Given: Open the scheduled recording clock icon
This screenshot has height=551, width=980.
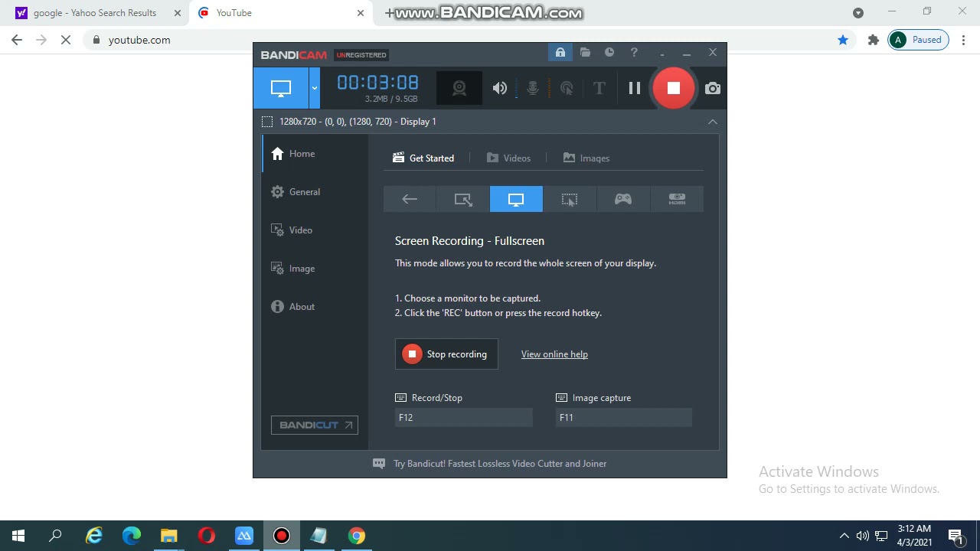Looking at the screenshot, I should [609, 53].
